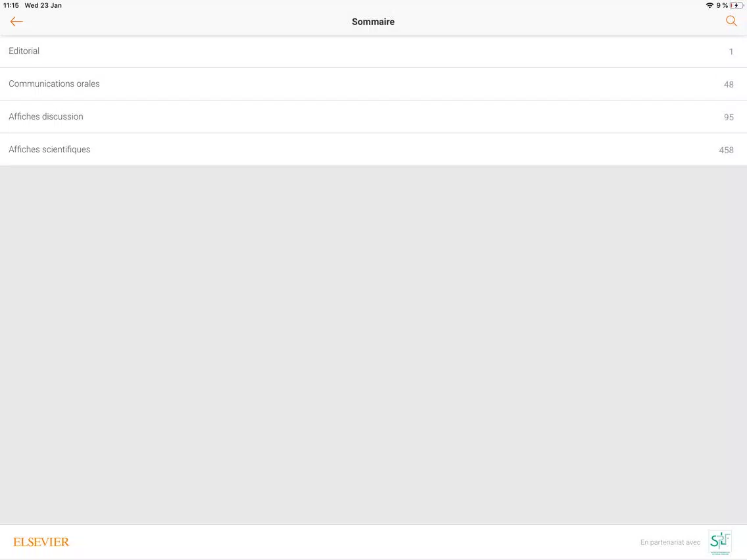
Task: Open Communications orales section
Action: point(373,84)
